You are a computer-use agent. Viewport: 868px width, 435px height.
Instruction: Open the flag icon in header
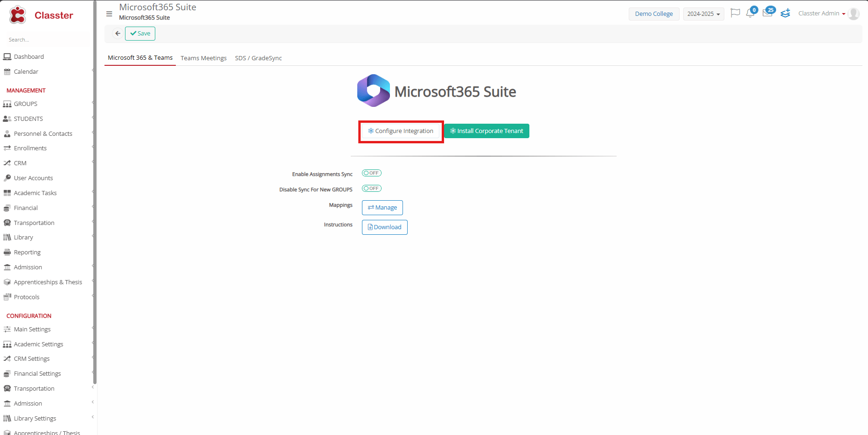735,13
